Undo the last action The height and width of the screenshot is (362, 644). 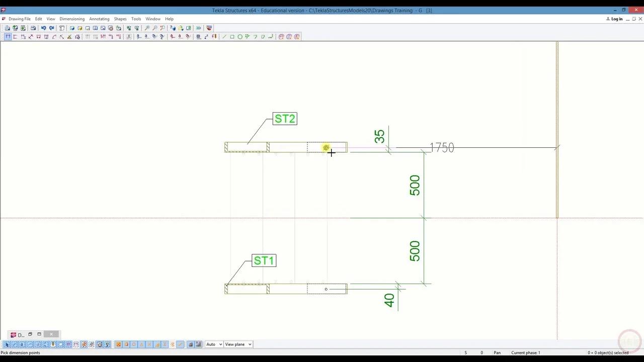click(x=44, y=28)
